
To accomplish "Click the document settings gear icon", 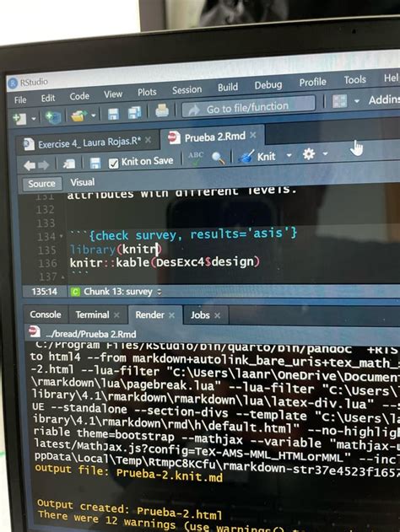I will [309, 154].
